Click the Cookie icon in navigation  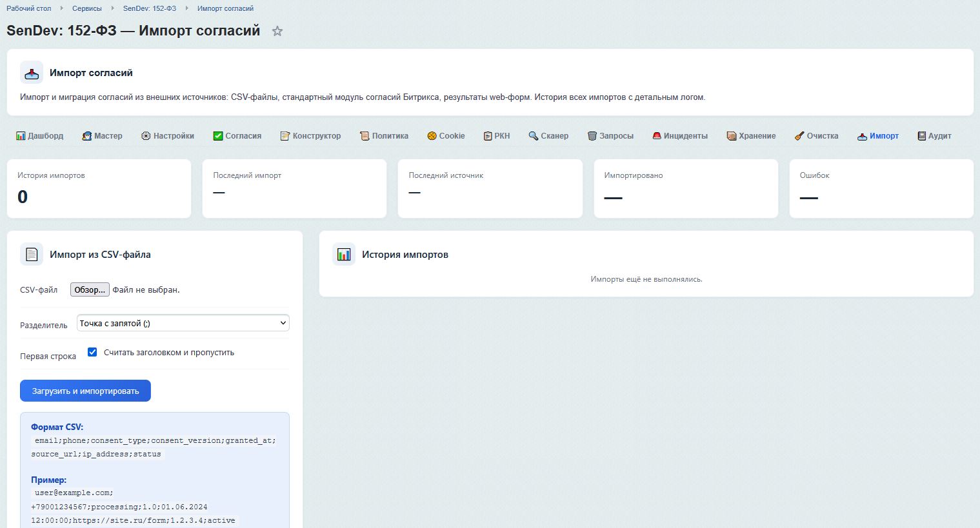click(x=432, y=136)
